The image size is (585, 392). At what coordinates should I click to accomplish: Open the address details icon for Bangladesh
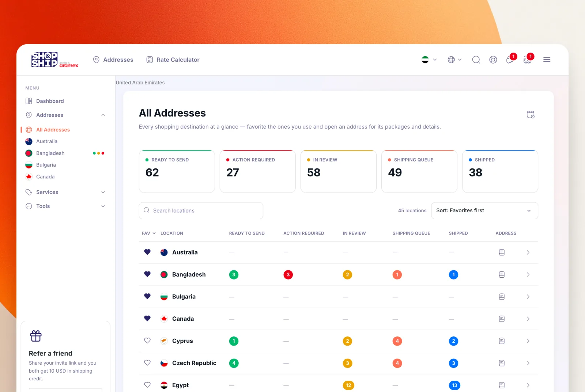click(x=502, y=275)
